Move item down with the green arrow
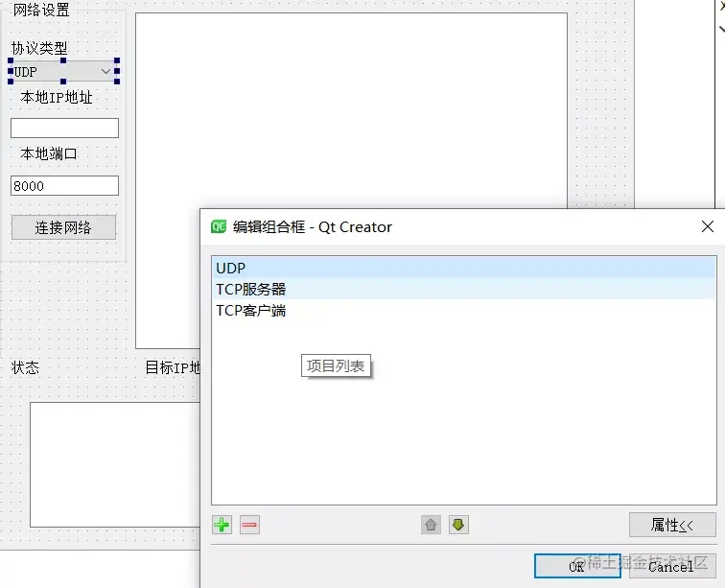Viewport: 725px width, 588px height. [x=458, y=525]
